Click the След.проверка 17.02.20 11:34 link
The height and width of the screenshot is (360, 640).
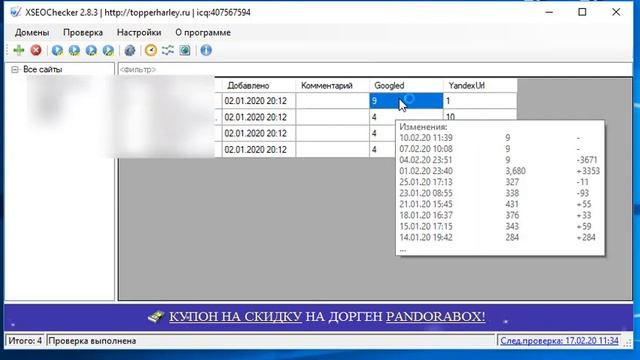coord(559,340)
